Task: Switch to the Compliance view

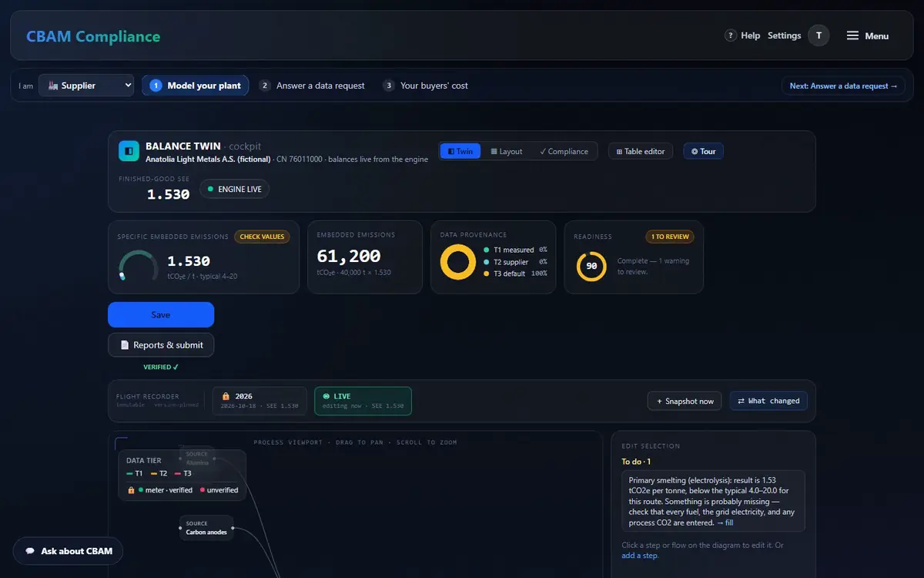Action: point(564,151)
